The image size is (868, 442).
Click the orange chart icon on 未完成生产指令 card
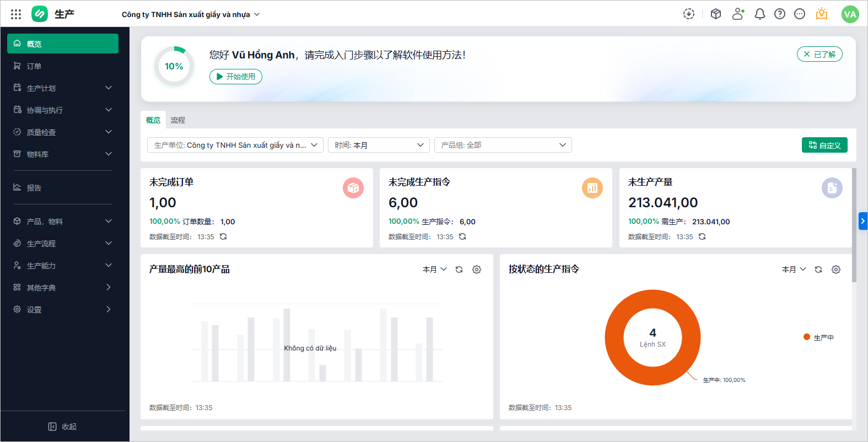point(592,188)
